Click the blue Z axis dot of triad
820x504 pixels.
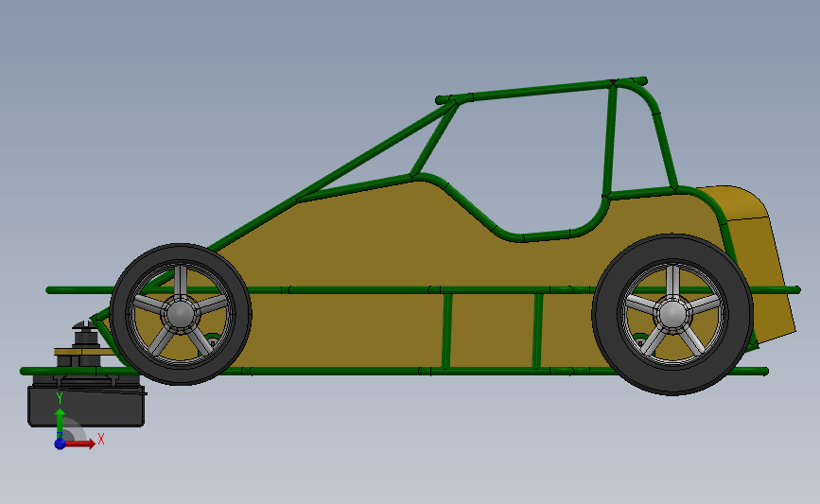pos(60,443)
